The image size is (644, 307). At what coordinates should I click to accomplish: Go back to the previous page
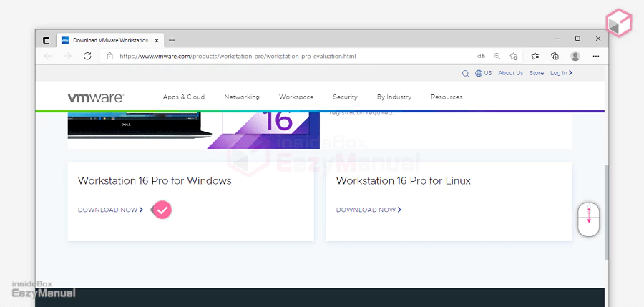[48, 56]
